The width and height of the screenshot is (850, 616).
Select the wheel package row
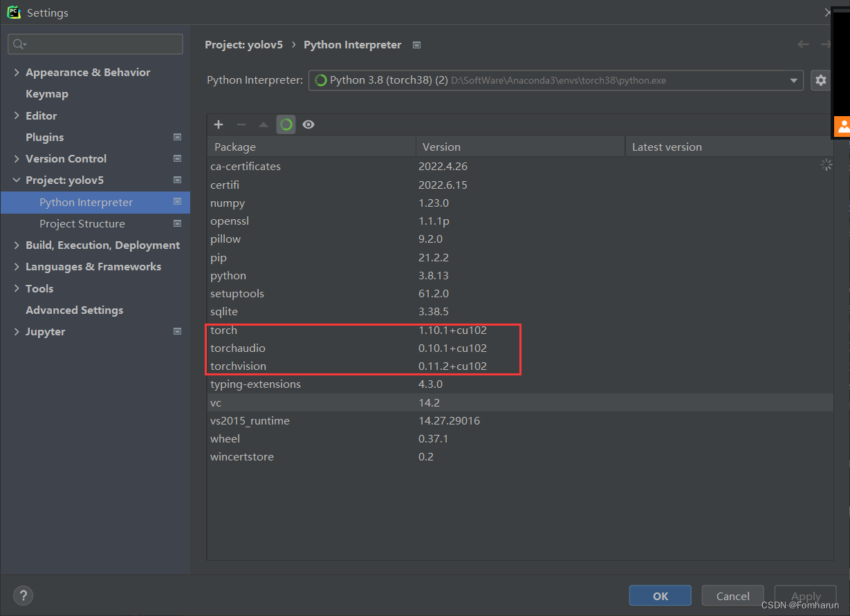click(520, 438)
